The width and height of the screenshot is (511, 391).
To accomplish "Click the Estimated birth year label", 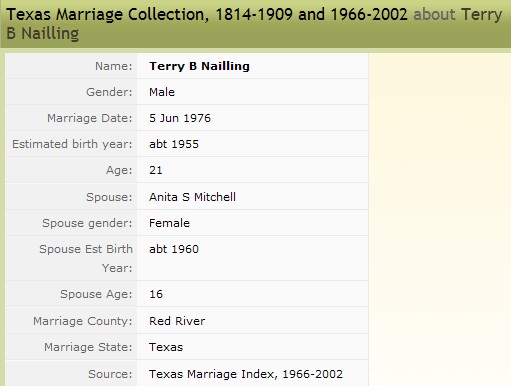I will coord(72,144).
